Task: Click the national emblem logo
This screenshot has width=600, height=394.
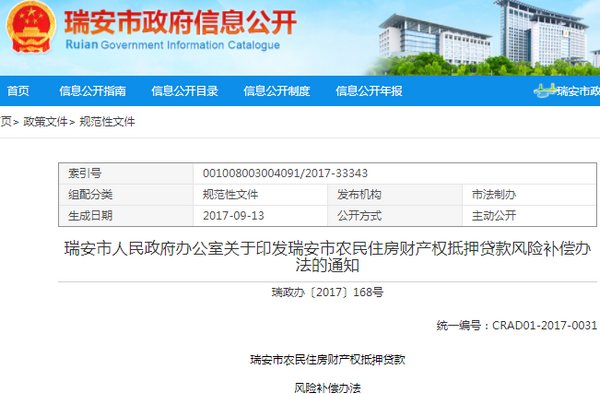Action: 30,28
